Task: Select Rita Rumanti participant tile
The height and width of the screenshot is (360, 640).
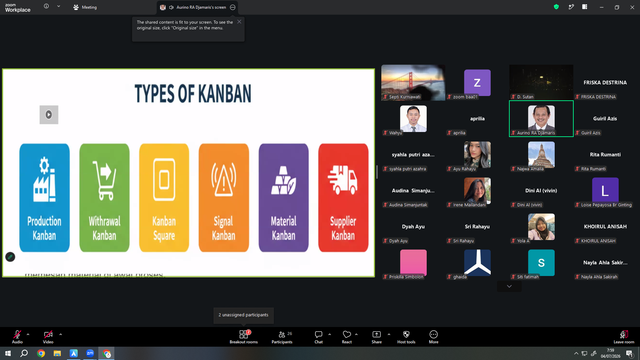Action: (605, 155)
